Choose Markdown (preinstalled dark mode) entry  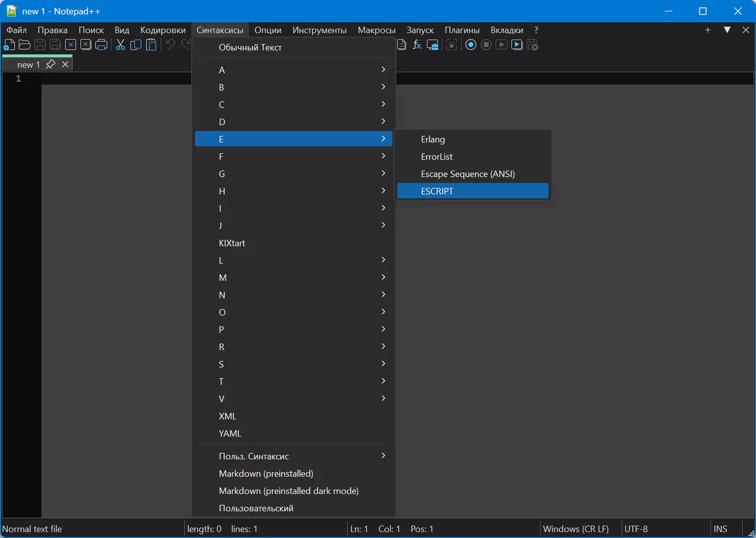click(x=294, y=491)
